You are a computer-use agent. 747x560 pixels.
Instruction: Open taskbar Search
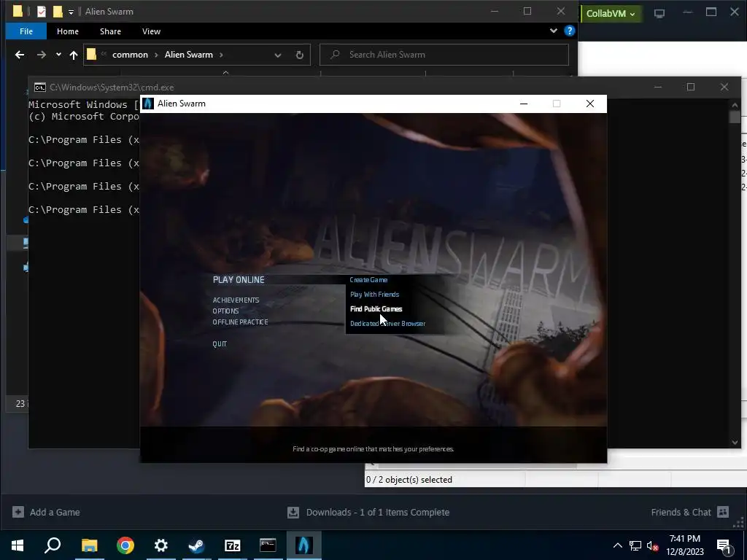pyautogui.click(x=53, y=545)
